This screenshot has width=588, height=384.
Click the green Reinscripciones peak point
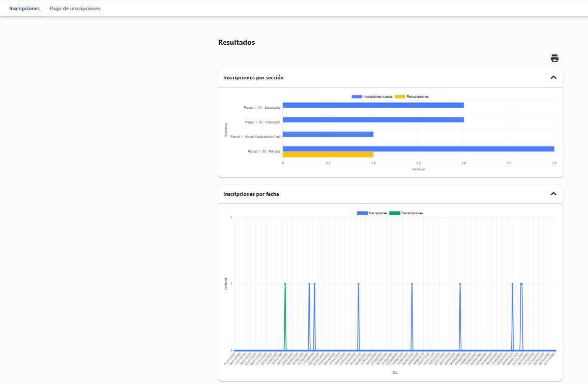[x=285, y=284]
